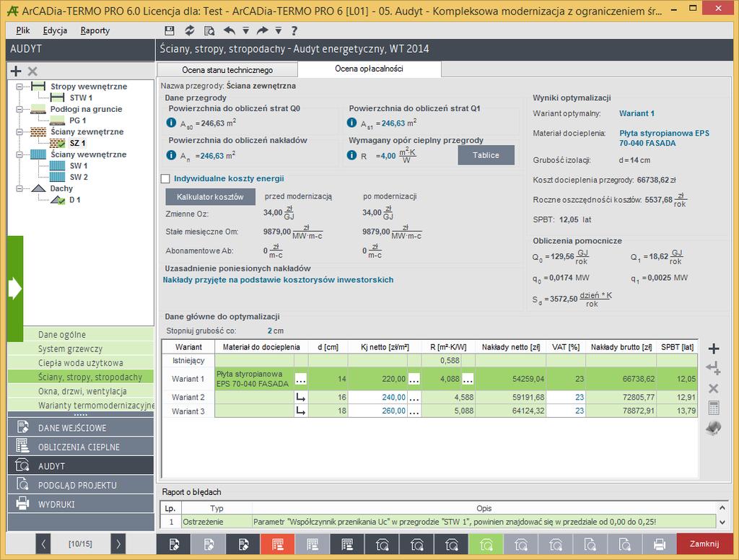Open the DANE WEJŚCIOWE section
The width and height of the screenshot is (739, 560).
81,427
